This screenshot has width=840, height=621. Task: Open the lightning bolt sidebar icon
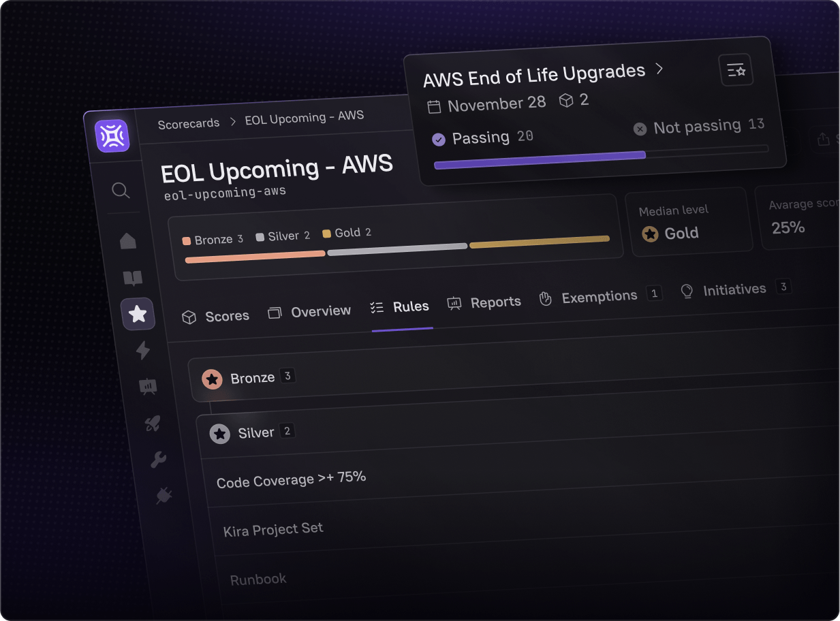click(143, 350)
